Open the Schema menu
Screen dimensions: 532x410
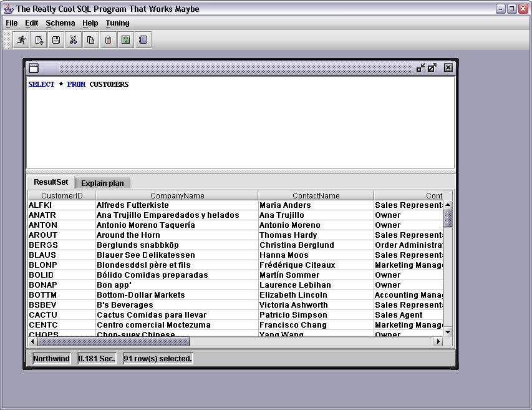tap(60, 23)
